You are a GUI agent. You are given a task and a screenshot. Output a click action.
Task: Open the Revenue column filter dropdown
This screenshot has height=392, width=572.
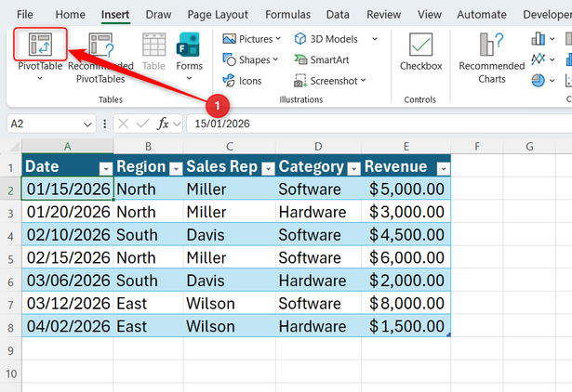point(444,168)
